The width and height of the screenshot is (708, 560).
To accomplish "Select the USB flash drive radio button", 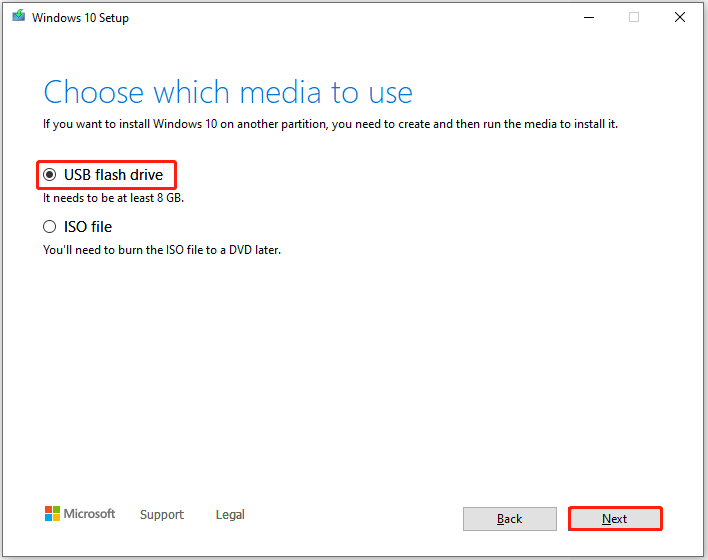I will 50,175.
